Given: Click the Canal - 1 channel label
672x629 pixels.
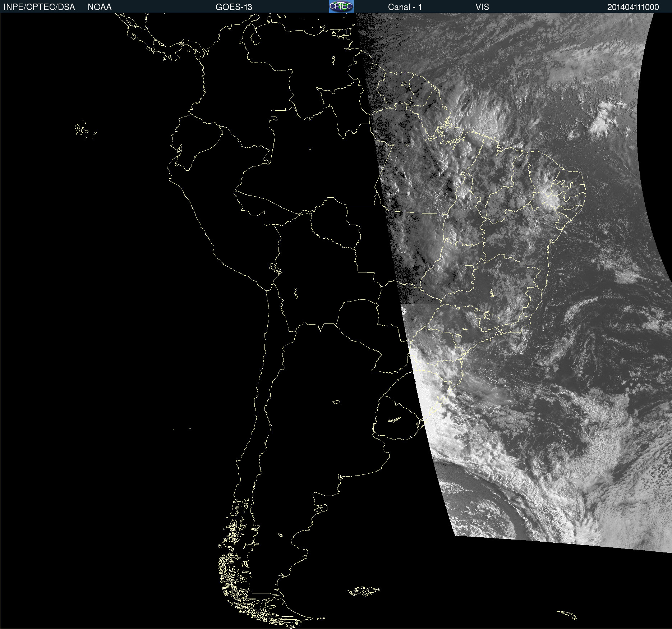Looking at the screenshot, I should pos(405,7).
